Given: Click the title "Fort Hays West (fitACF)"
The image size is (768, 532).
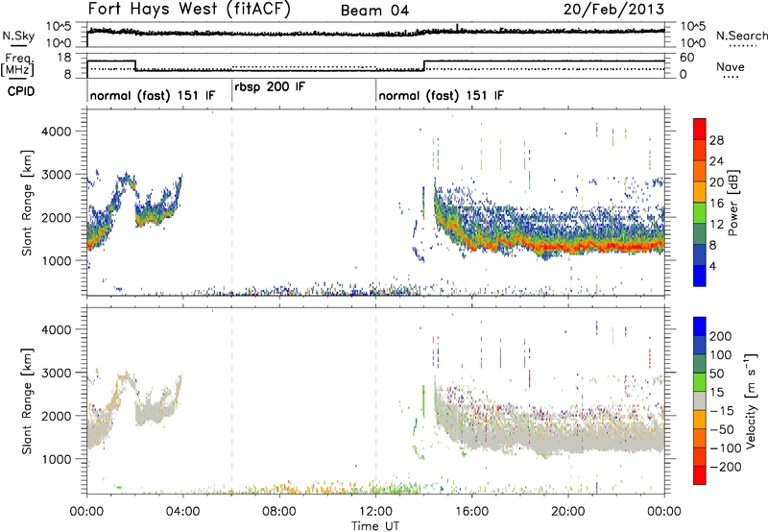Looking at the screenshot, I should 189,10.
